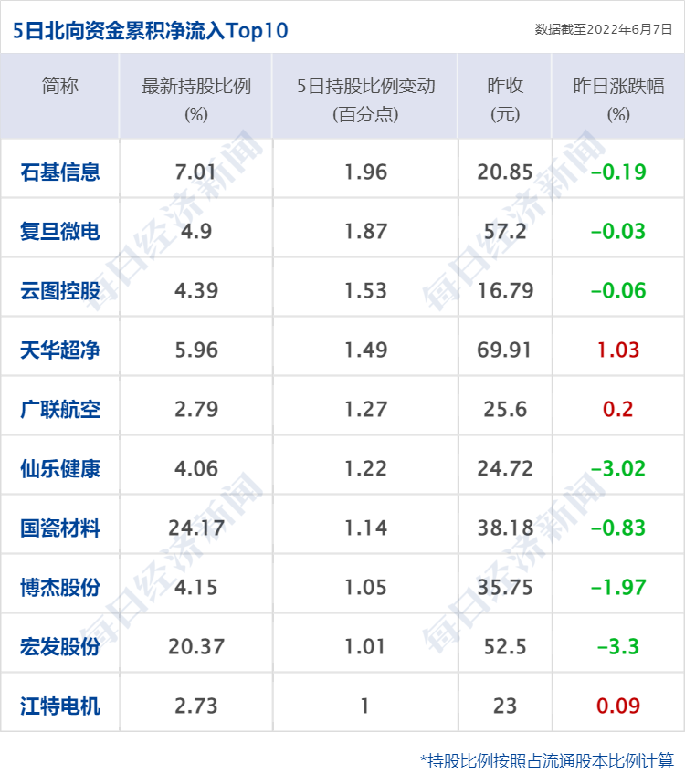Click the date note 数据截至2022年6月7日
Viewport: 685px width, 784px height.
click(x=604, y=29)
